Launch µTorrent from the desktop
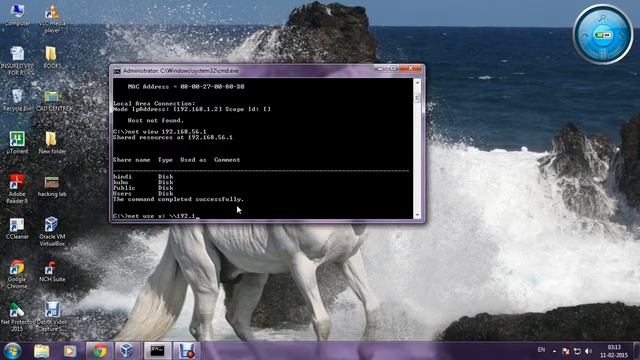The height and width of the screenshot is (360, 640). [x=17, y=143]
